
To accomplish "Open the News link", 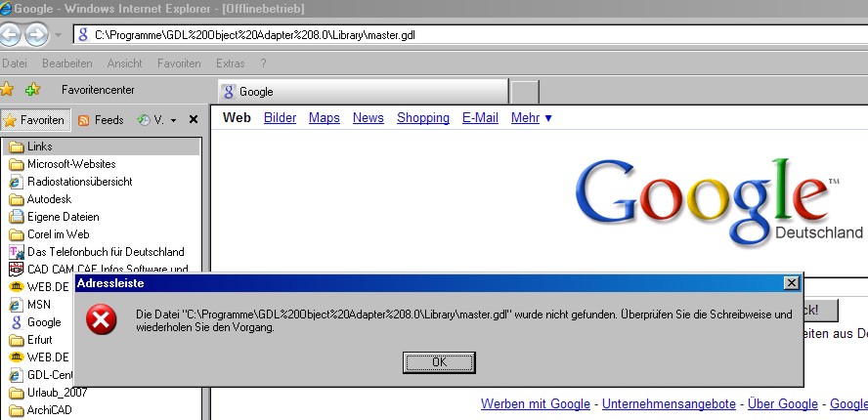I will (x=369, y=118).
